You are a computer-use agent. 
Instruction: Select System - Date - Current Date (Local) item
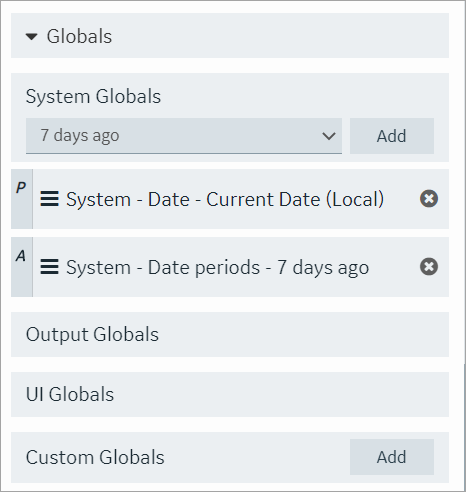pos(225,199)
